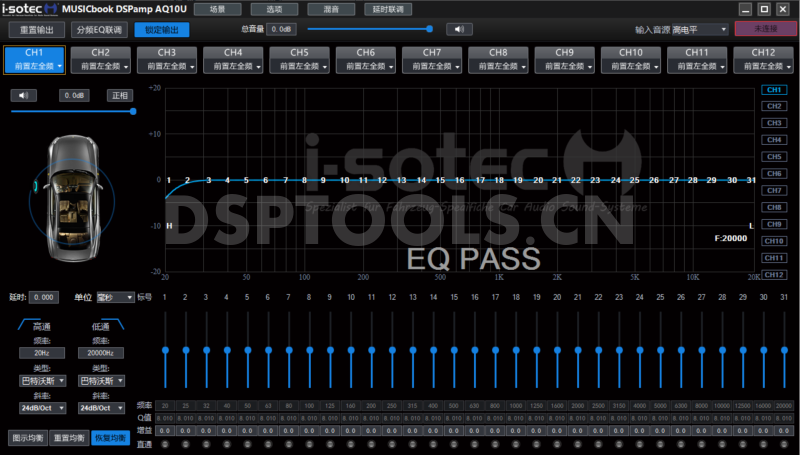Viewport: 800px width, 455px height.
Task: Click the 总音量 master volume slider
Action: [x=370, y=29]
